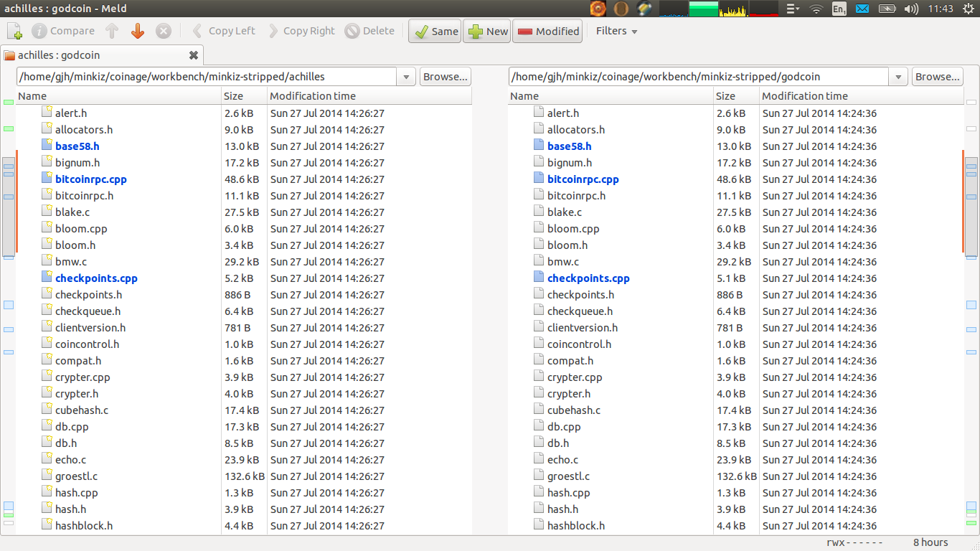
Task: Select checkpoints.cpp in the left pane
Action: [96, 278]
